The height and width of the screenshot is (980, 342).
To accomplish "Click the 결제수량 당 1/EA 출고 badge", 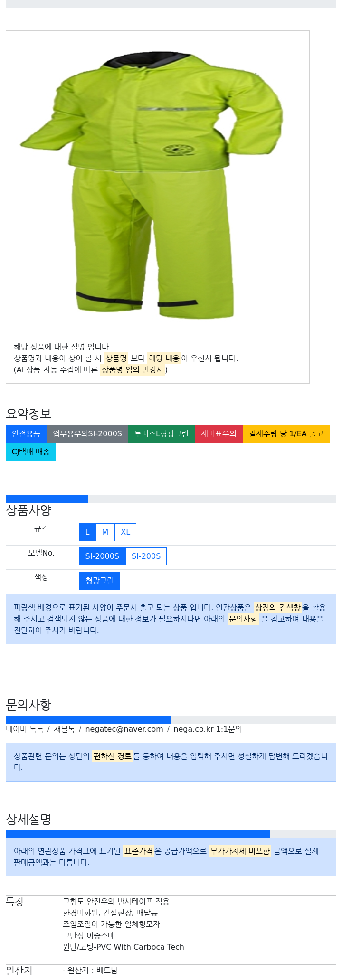I will click(x=286, y=434).
